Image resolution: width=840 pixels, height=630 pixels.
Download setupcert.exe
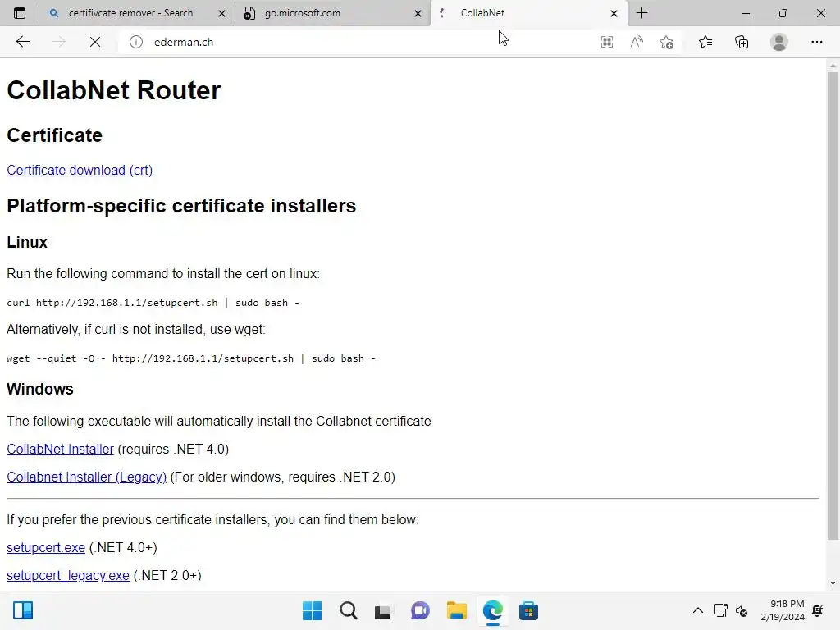point(46,547)
